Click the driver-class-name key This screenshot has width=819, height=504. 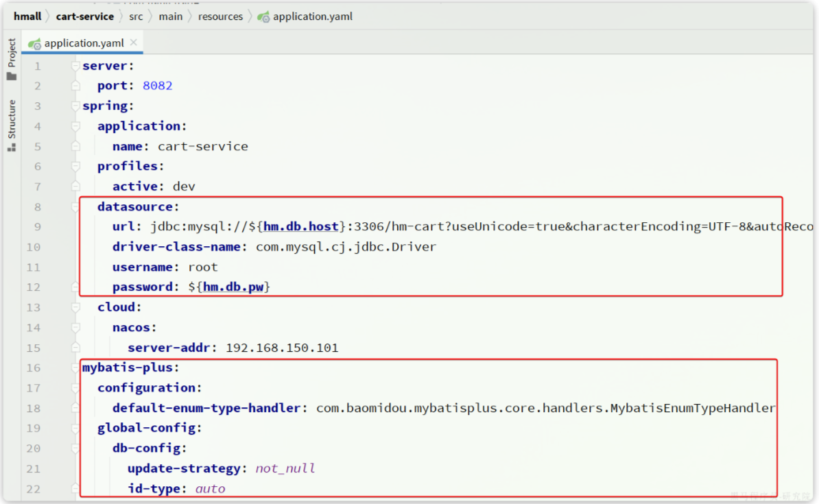pos(176,247)
